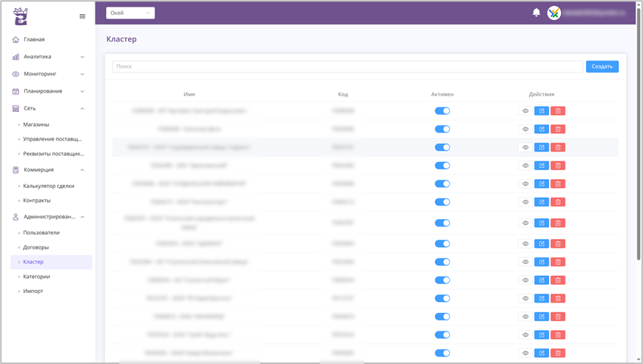Open Магазины in sidebar
This screenshot has width=643, height=364.
(36, 124)
